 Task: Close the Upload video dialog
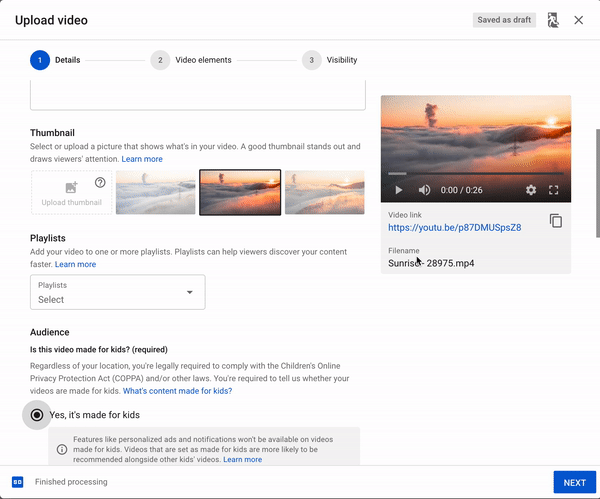[x=579, y=20]
